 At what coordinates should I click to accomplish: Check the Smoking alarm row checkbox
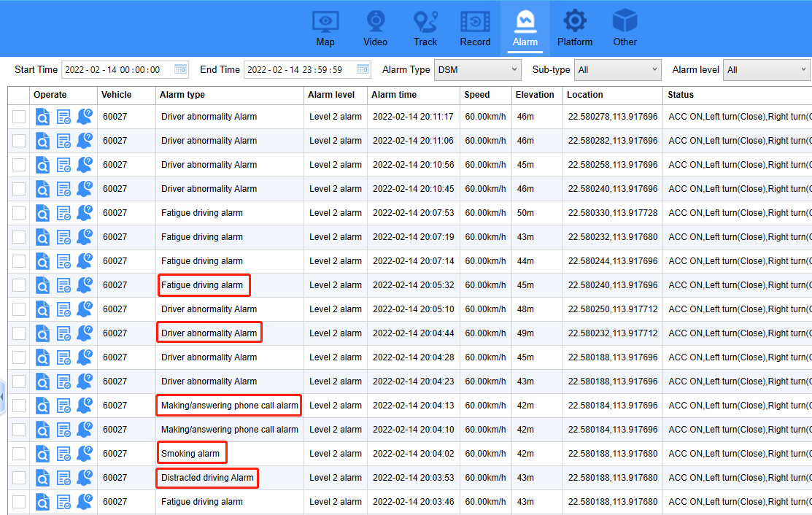[19, 454]
